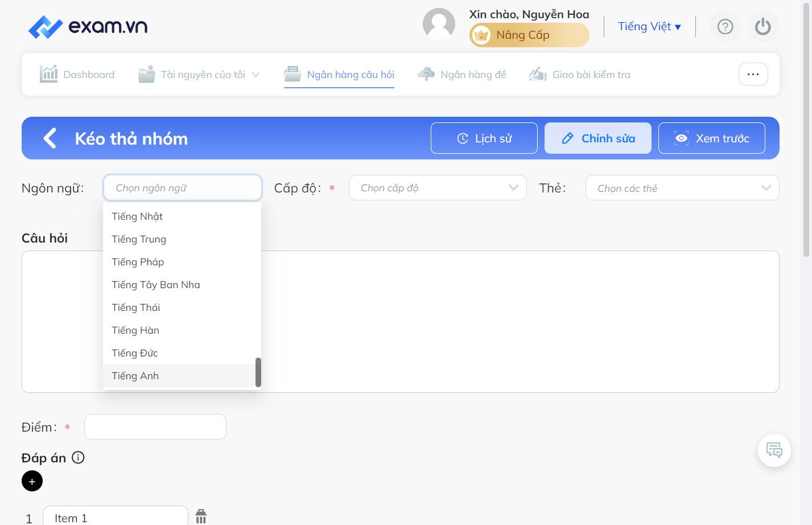Click the Nâng Cấp upgrade button

click(x=529, y=35)
